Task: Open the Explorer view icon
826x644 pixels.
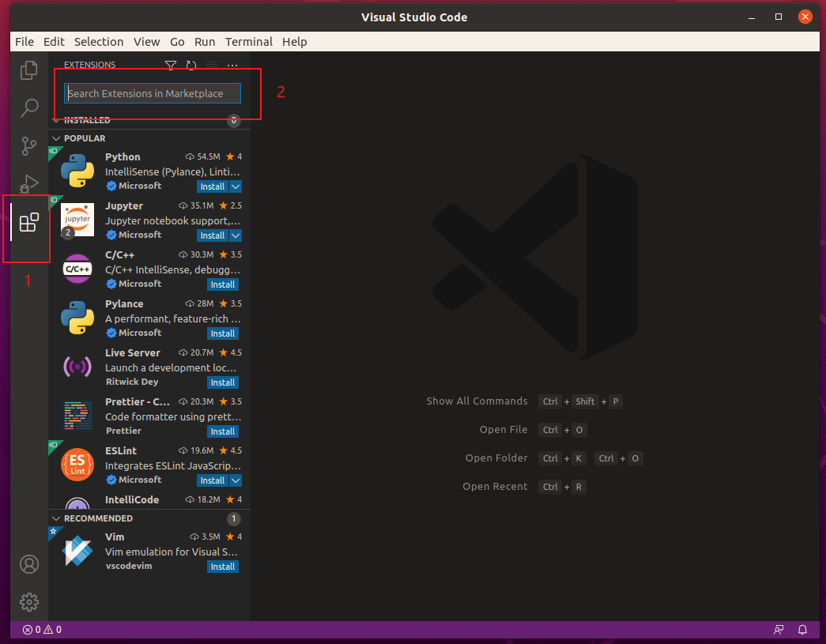Action: (x=28, y=70)
